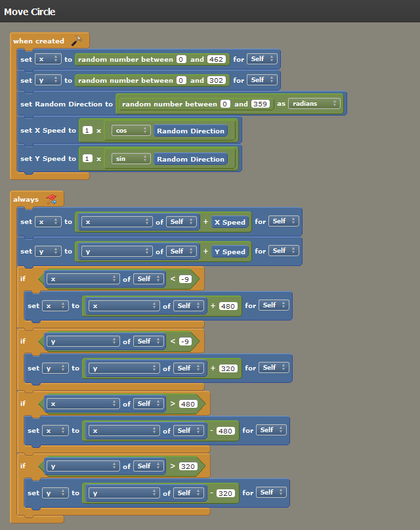420x530 pixels.
Task: Edit the + 480 value field
Action: click(x=228, y=306)
